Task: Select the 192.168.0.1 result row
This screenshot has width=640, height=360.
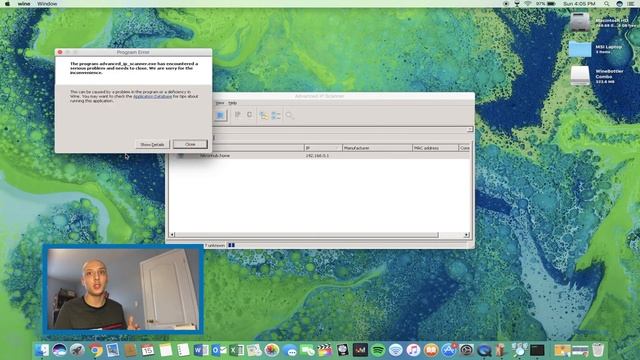Action: tap(320, 156)
